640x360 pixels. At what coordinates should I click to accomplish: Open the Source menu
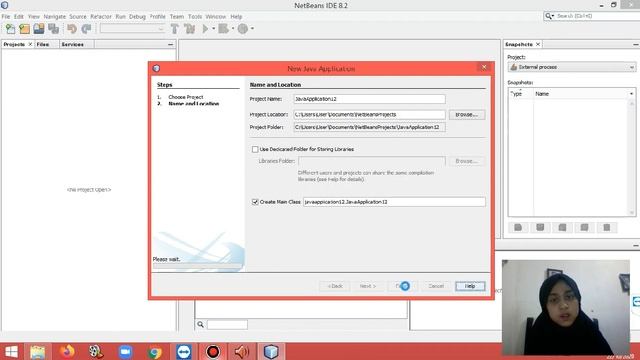[x=78, y=17]
